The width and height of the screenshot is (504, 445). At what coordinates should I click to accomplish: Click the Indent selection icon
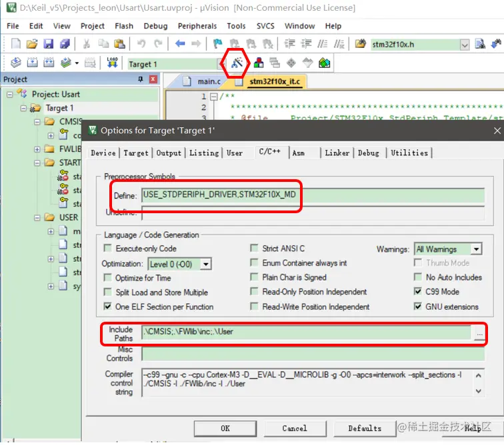[289, 43]
